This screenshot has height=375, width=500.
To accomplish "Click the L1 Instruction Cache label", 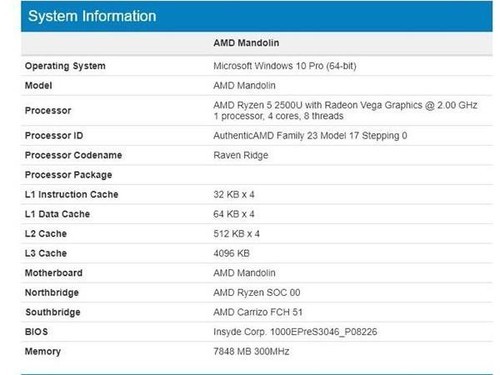I will (72, 195).
